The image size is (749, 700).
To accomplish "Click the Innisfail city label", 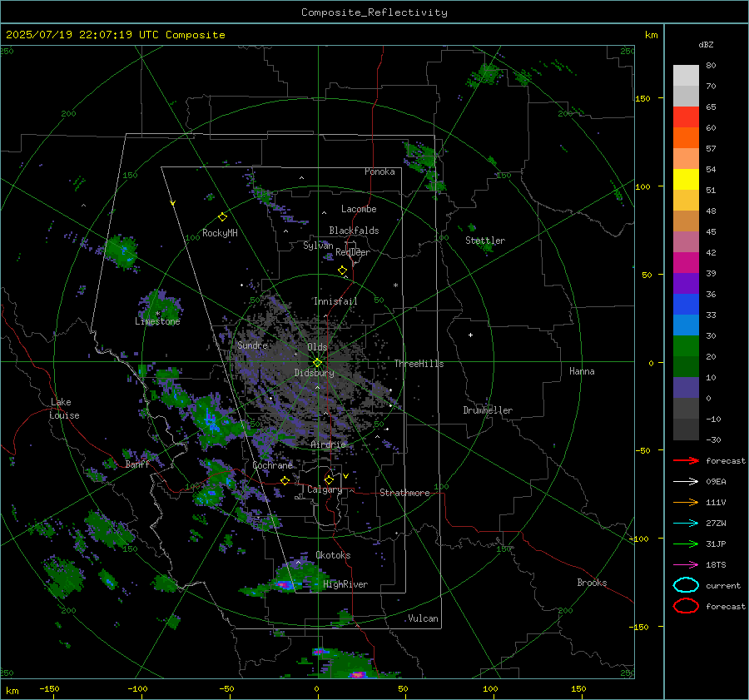I will coord(335,301).
